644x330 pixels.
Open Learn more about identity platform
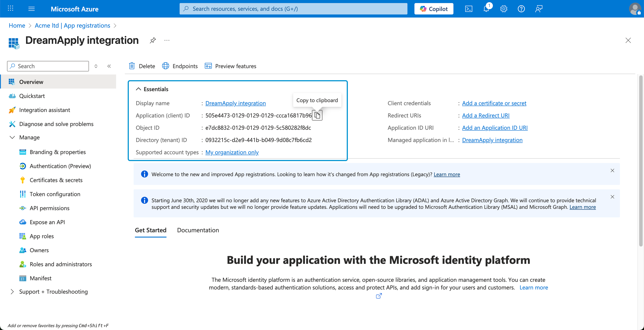(534, 287)
